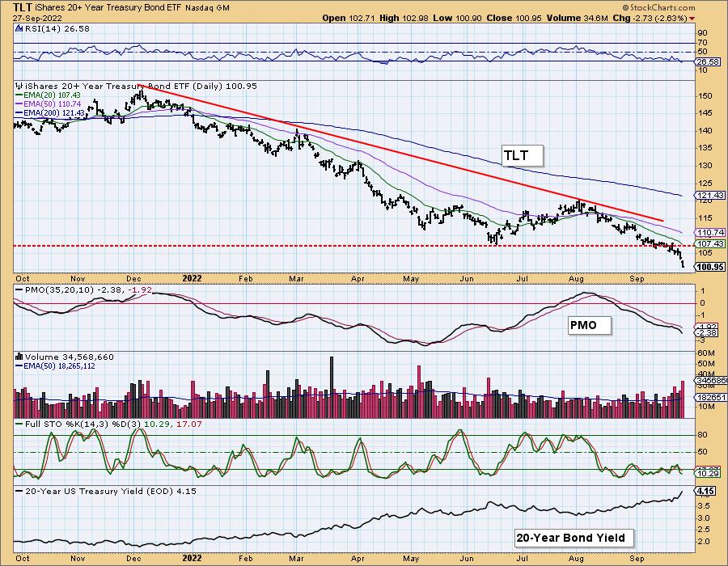The image size is (728, 566).
Task: Click the TLT annotation box on chart
Action: coord(523,155)
